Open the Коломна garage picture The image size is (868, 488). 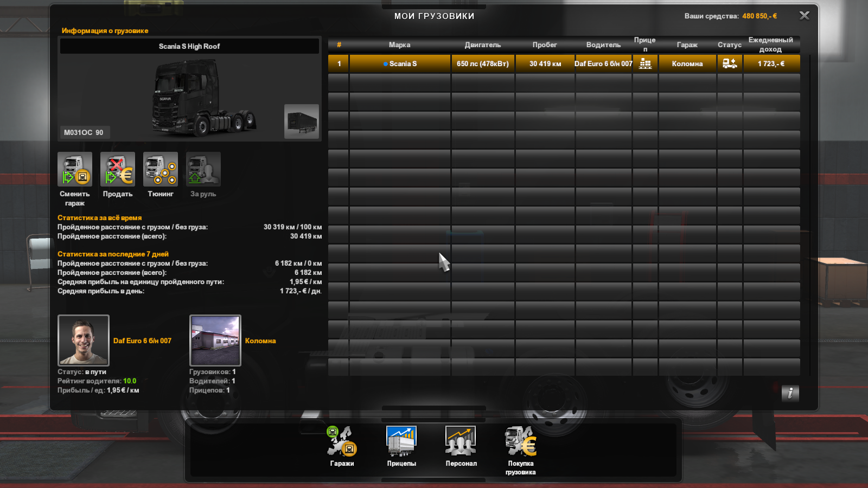tap(215, 341)
